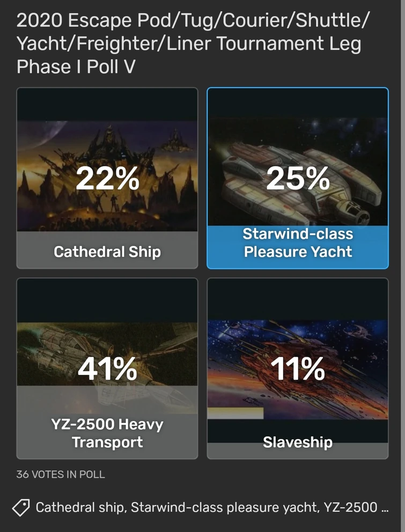Click the "36 votes in poll" text
Screen dimensions: 405x532
pos(61,474)
